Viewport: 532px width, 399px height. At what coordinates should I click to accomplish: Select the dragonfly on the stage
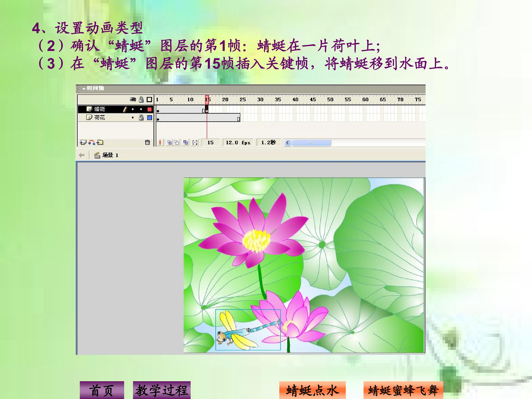click(x=248, y=330)
